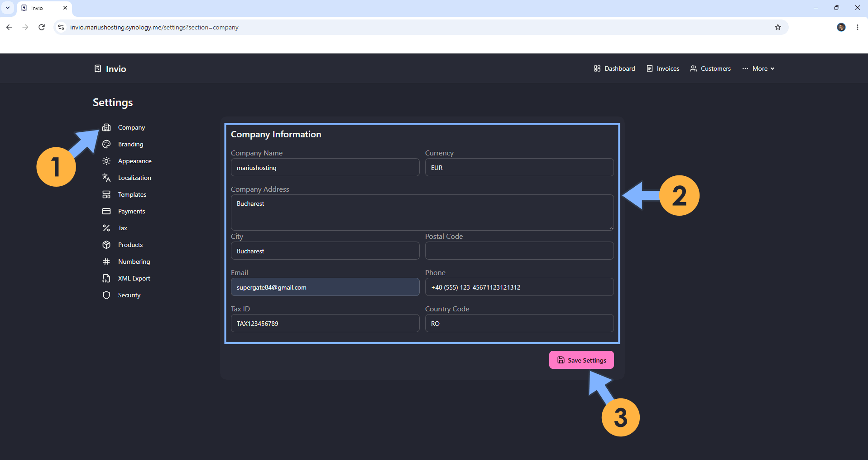This screenshot has height=460, width=868.
Task: Click the Customers people icon
Action: tap(694, 68)
